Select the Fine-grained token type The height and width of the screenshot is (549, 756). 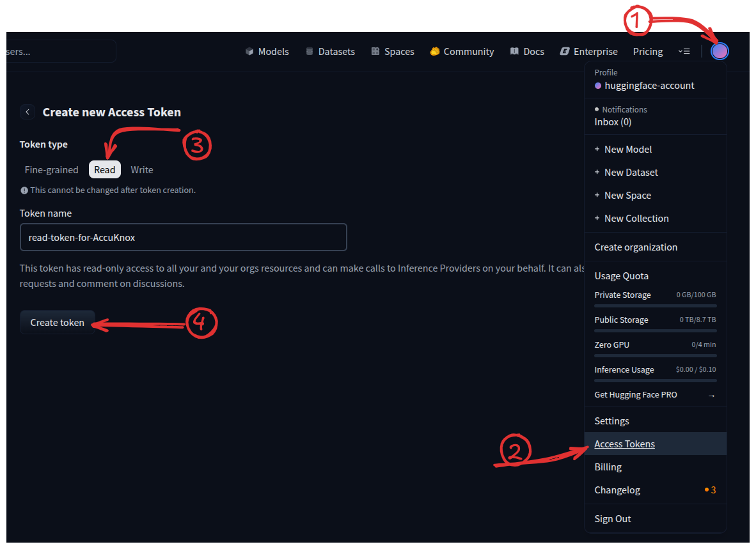pyautogui.click(x=52, y=169)
